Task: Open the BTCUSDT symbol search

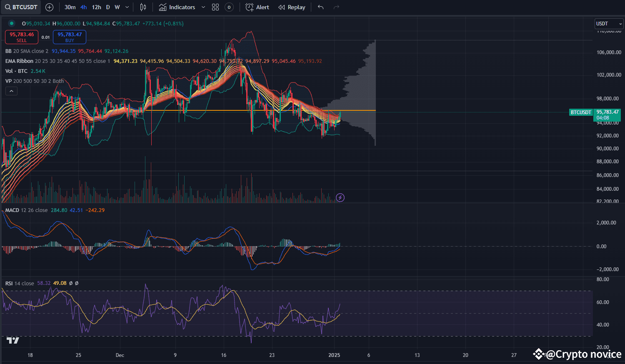Action: point(21,7)
